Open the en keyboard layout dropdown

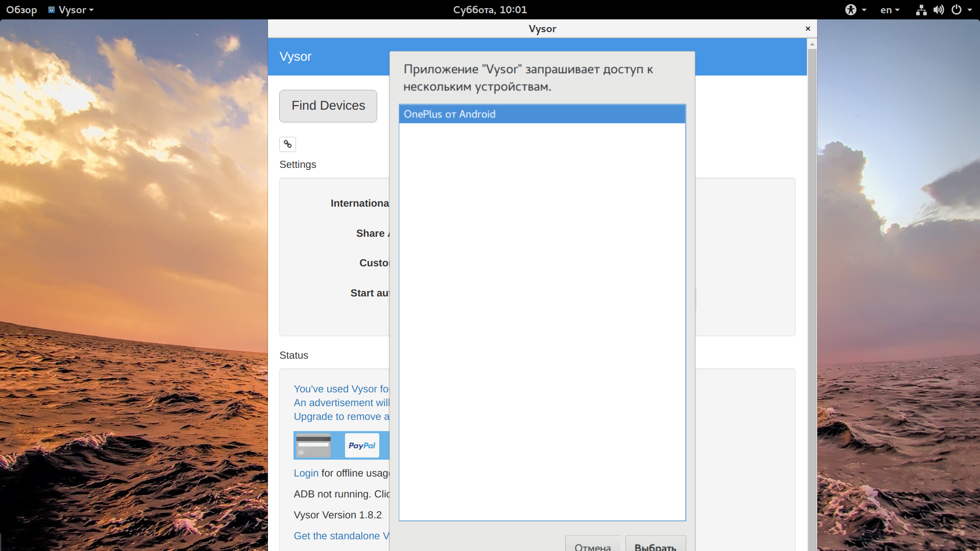890,10
